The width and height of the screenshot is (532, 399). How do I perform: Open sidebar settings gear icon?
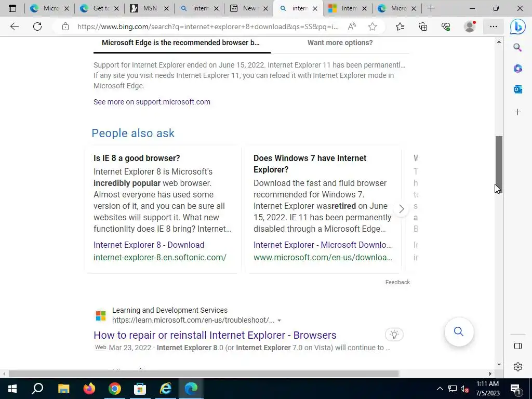(518, 367)
